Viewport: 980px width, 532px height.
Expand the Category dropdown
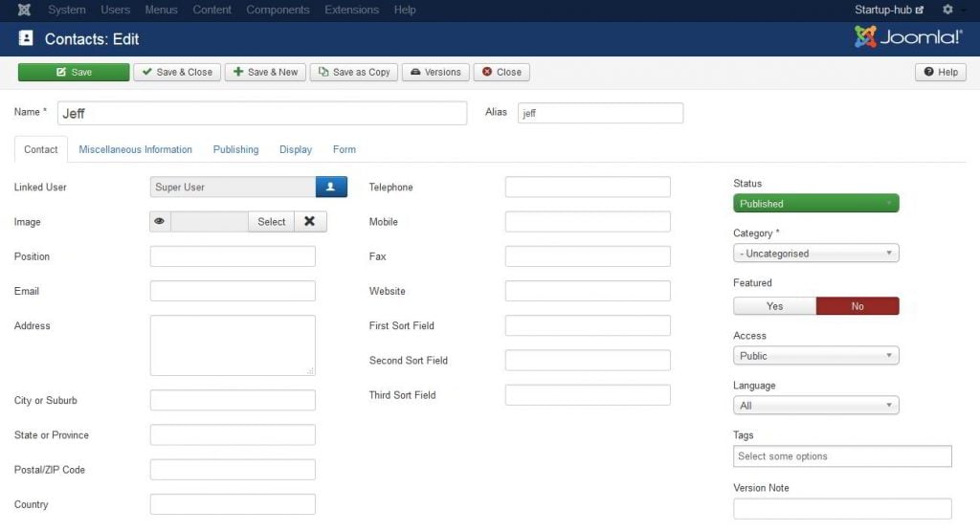coord(815,254)
